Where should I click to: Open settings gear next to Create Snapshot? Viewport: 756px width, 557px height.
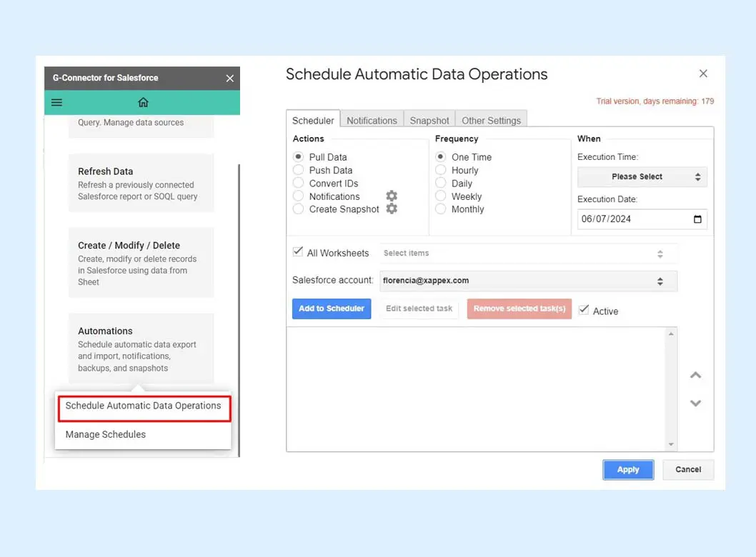pyautogui.click(x=392, y=209)
